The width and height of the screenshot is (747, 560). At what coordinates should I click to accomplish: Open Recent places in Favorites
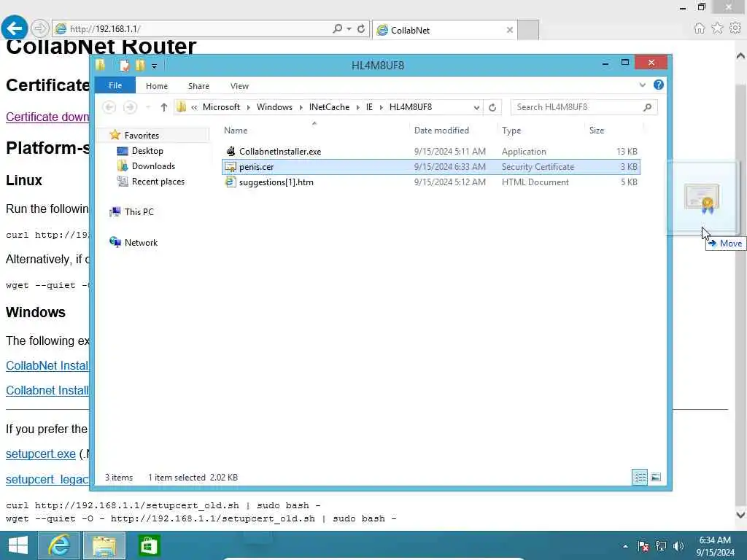[158, 182]
